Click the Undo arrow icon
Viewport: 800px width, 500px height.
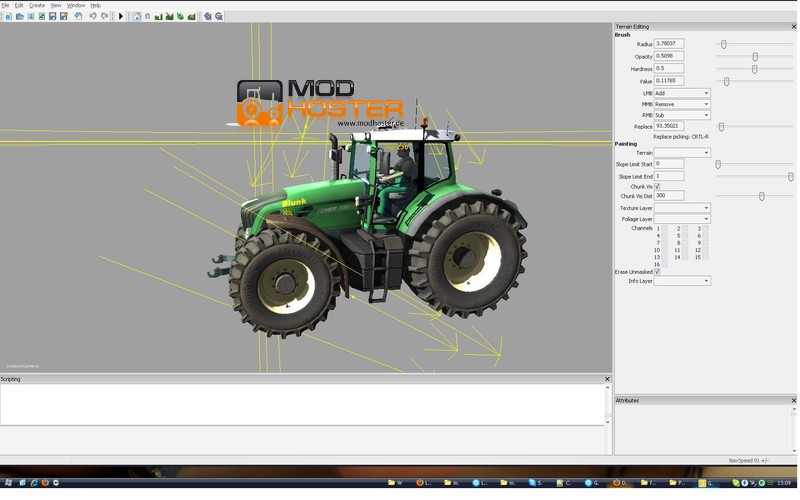pos(93,16)
